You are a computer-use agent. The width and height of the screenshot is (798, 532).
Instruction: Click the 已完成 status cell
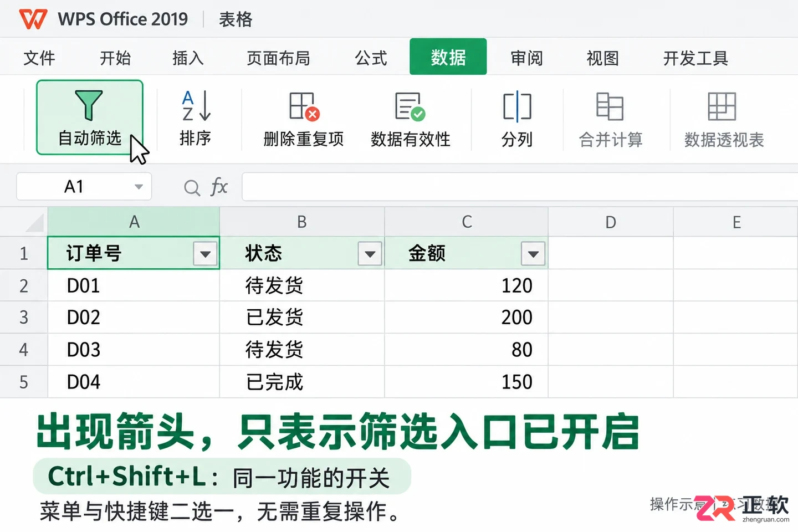tap(302, 382)
